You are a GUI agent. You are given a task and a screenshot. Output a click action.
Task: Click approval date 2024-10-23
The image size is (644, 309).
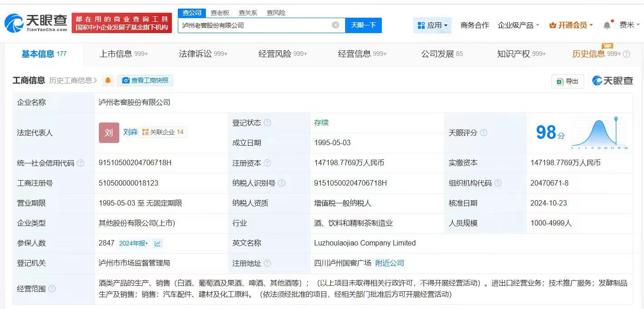pos(548,203)
